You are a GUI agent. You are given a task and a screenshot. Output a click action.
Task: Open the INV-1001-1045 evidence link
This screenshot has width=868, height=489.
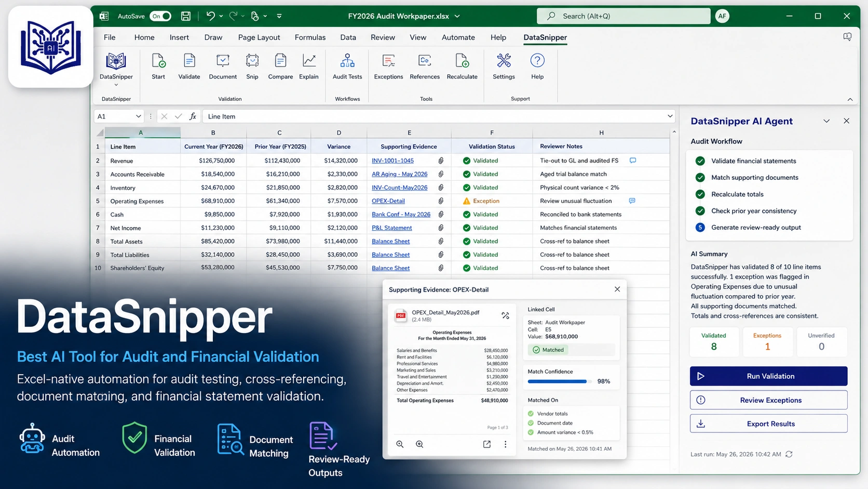pyautogui.click(x=392, y=161)
